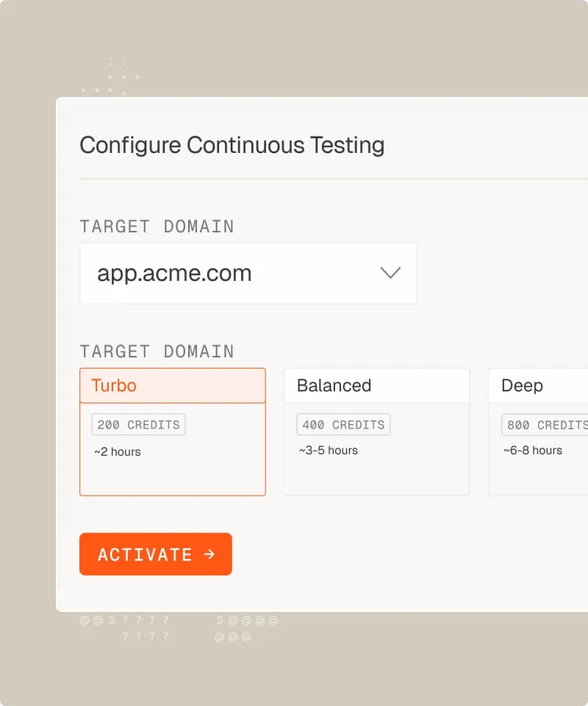Click the ~2 hours estimate text
This screenshot has height=706, width=588.
tap(118, 452)
